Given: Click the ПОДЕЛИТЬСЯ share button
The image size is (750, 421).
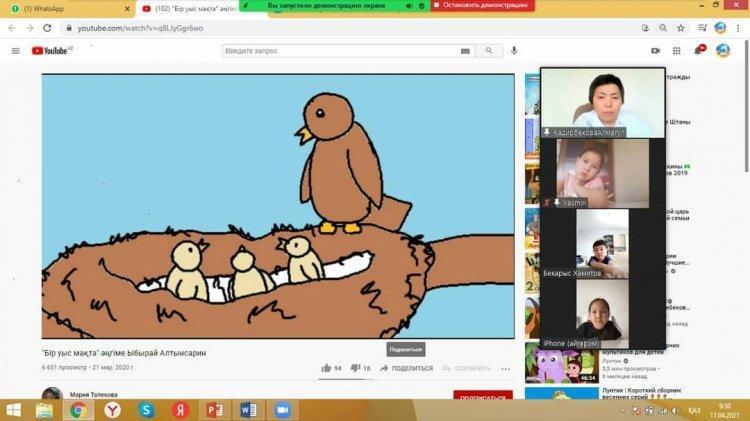Looking at the screenshot, I should [407, 368].
